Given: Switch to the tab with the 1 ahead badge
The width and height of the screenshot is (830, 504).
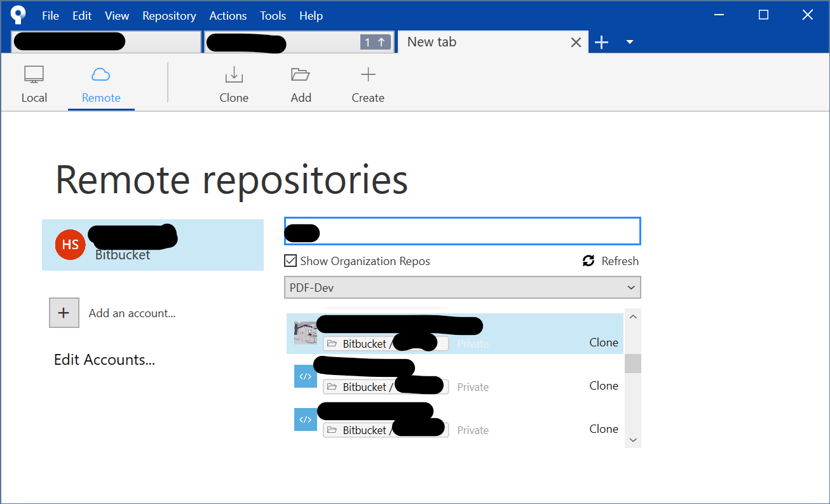Looking at the screenshot, I should pyautogui.click(x=299, y=42).
